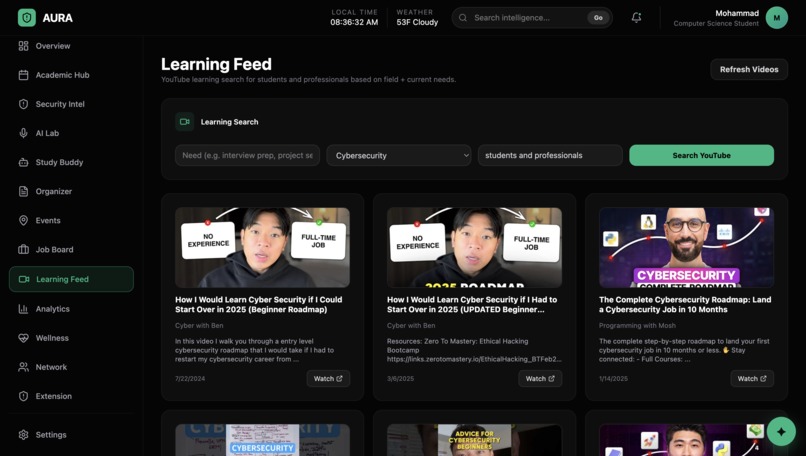Click the Events location pin icon
806x456 pixels.
click(x=23, y=221)
